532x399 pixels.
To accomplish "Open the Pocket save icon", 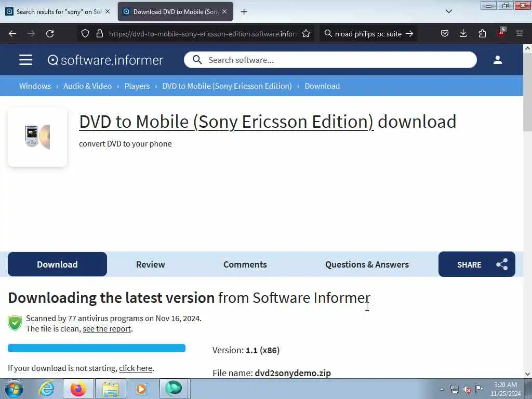I will [x=445, y=34].
